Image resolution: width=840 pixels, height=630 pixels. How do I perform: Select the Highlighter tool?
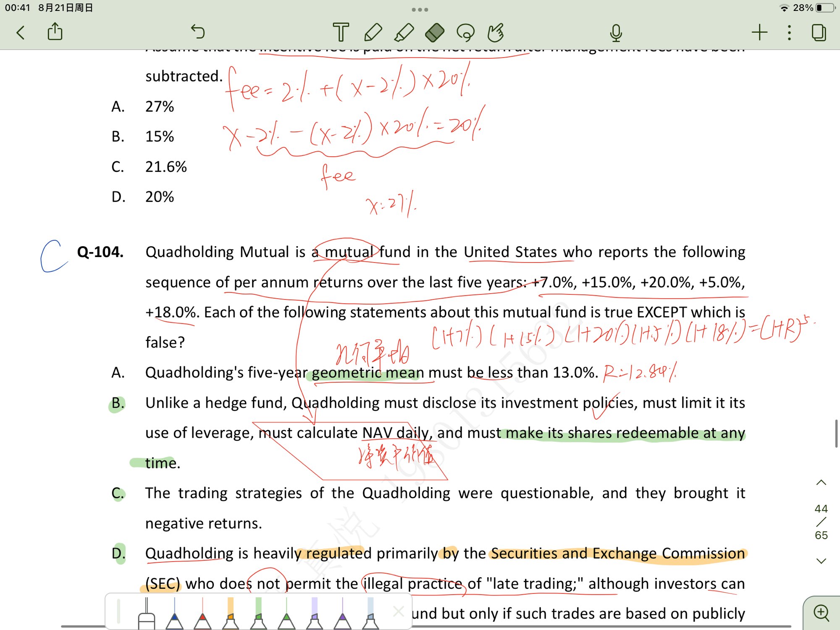[x=404, y=32]
